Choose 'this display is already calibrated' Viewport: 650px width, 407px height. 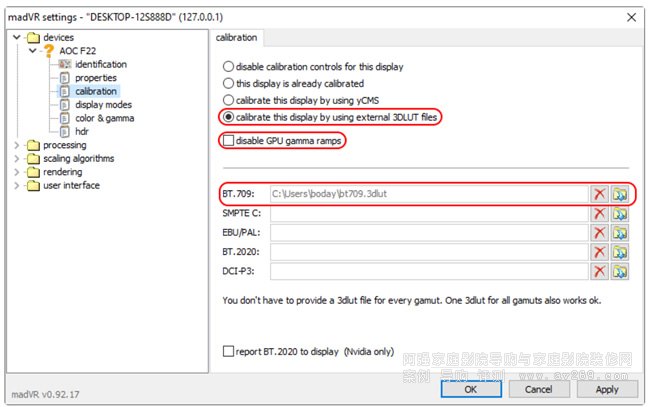[x=229, y=83]
